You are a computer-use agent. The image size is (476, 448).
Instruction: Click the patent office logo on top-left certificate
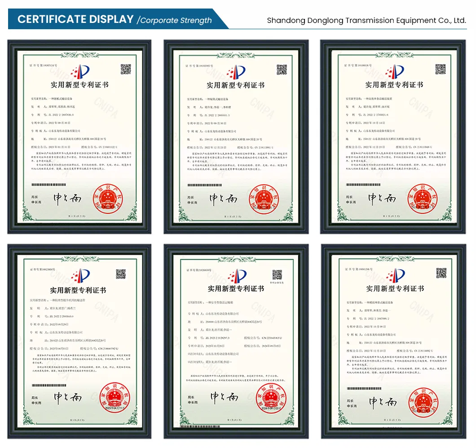[82, 71]
